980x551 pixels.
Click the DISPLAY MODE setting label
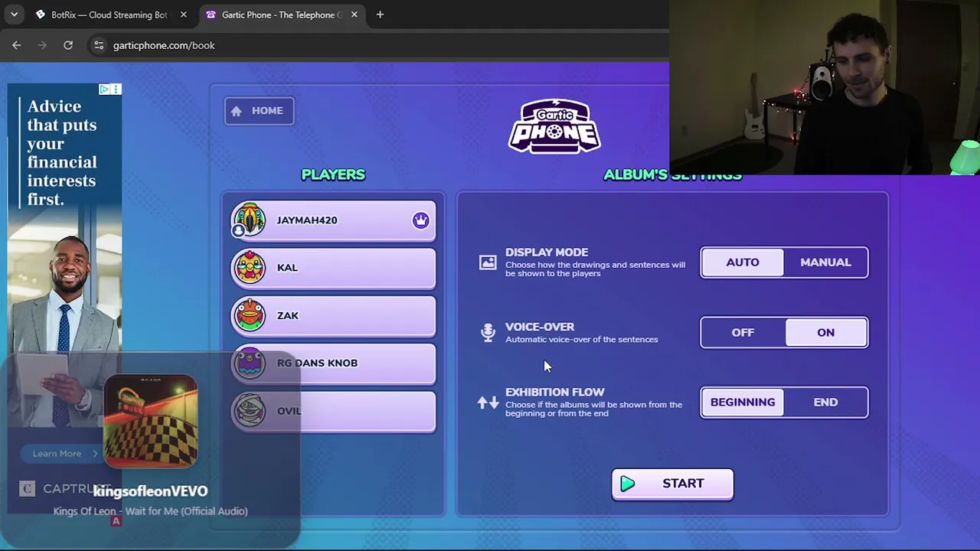tap(547, 252)
